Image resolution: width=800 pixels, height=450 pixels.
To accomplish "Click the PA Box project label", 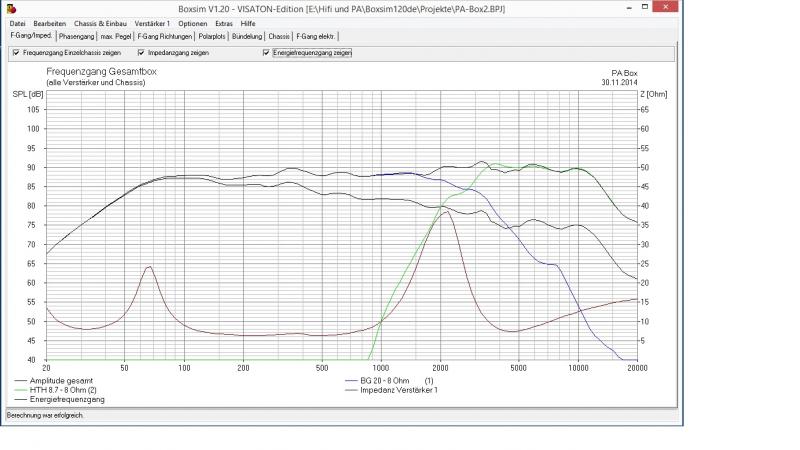I will (x=624, y=73).
